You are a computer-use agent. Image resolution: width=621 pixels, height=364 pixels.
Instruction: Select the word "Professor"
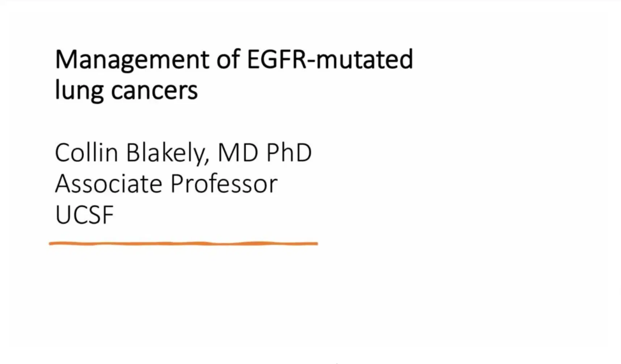pos(224,184)
